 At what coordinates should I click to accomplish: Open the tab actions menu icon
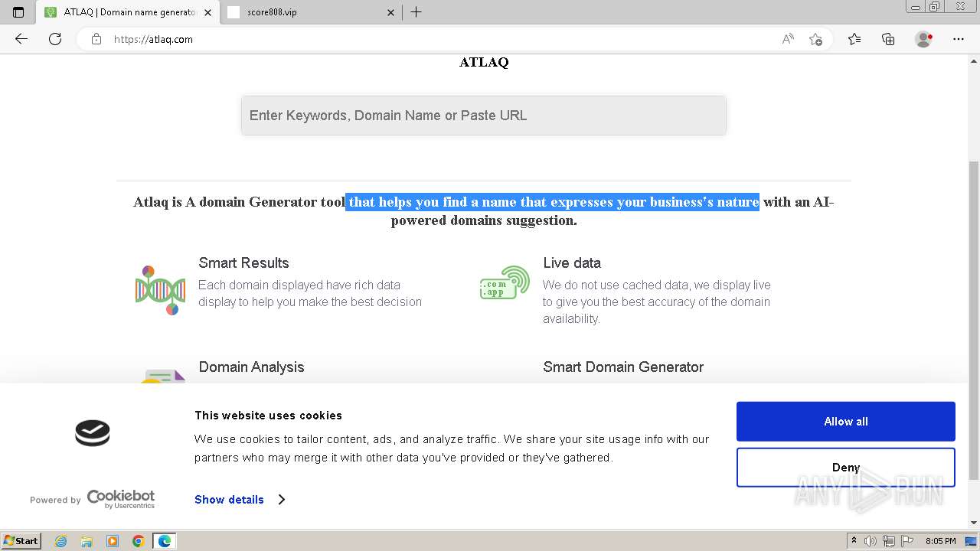[18, 12]
